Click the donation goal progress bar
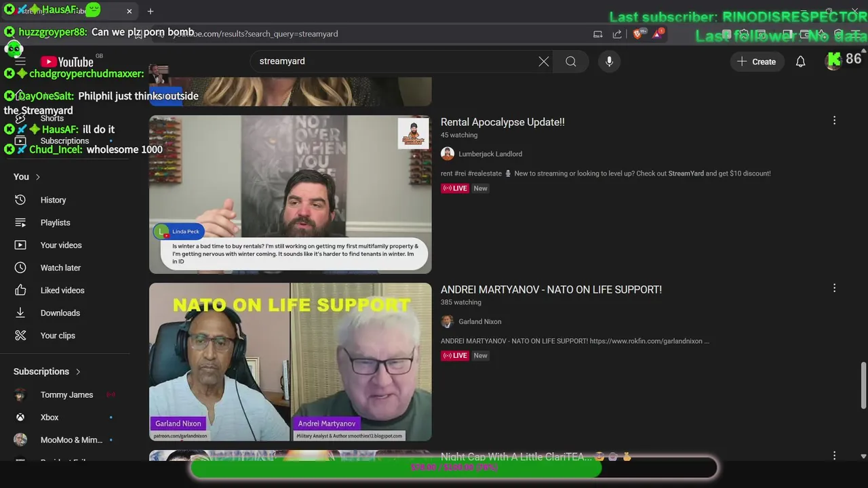The image size is (868, 488). tap(454, 468)
